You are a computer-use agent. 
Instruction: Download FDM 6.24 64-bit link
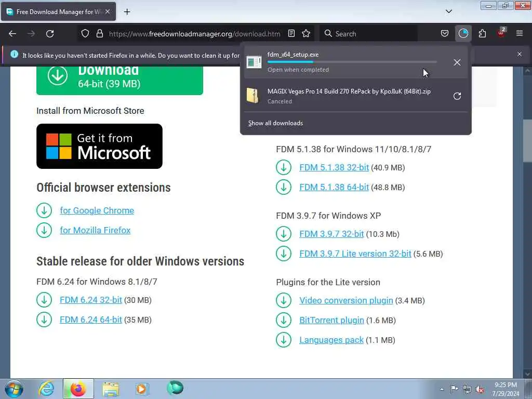click(91, 320)
